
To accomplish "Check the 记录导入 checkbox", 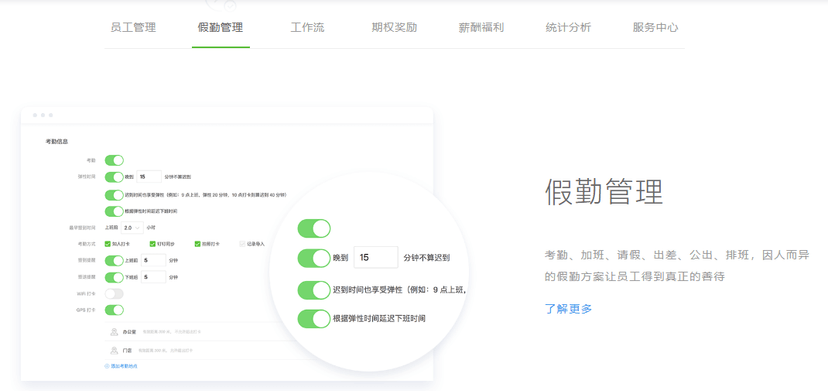I will click(x=242, y=244).
